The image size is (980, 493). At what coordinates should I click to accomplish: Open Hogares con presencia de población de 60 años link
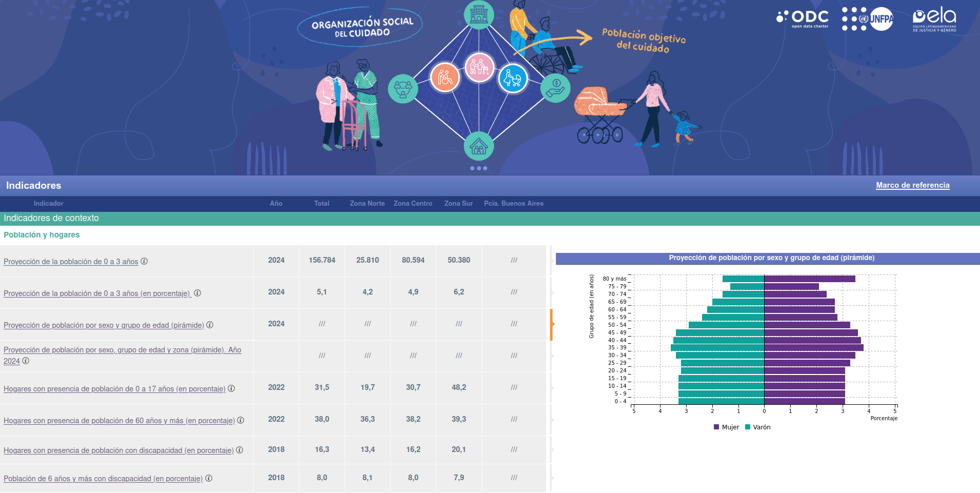[x=119, y=421]
